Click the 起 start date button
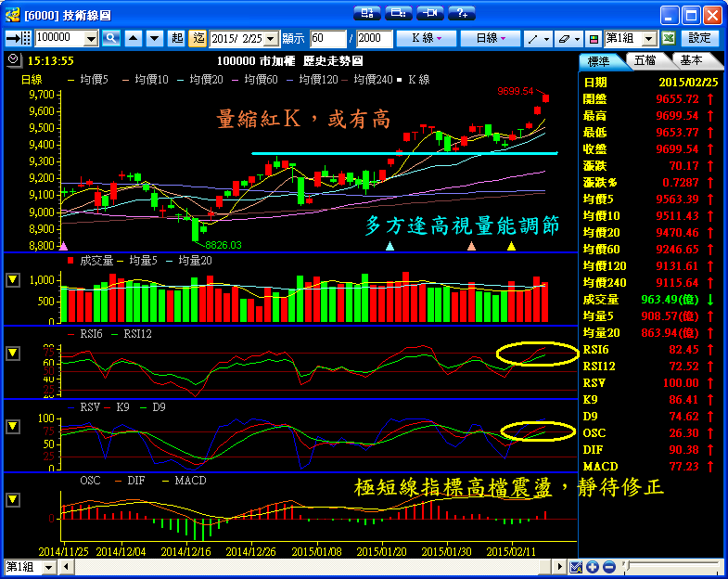Viewport: 728px width, 579px height. click(x=177, y=38)
